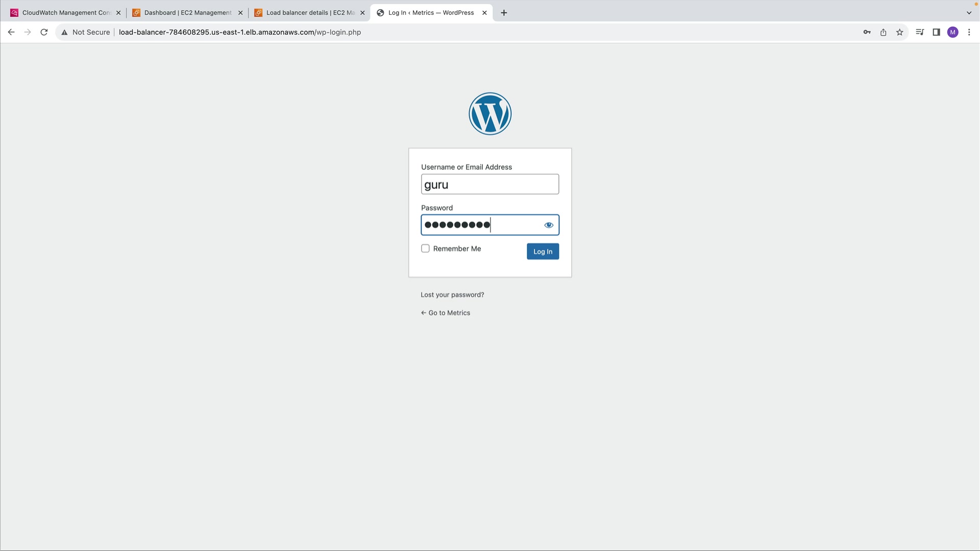This screenshot has width=980, height=551.
Task: Go back using browser back arrow
Action: click(x=11, y=32)
